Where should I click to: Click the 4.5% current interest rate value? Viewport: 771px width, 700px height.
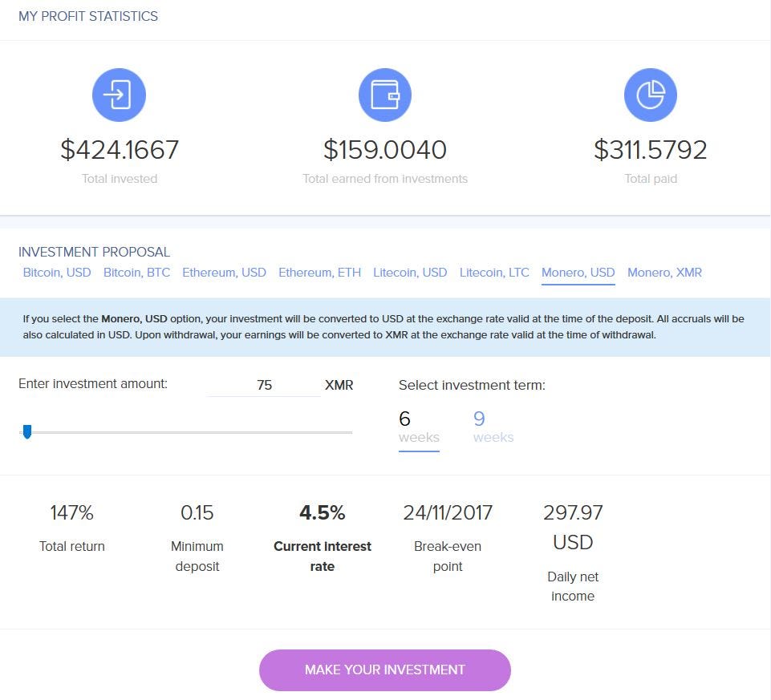[322, 512]
